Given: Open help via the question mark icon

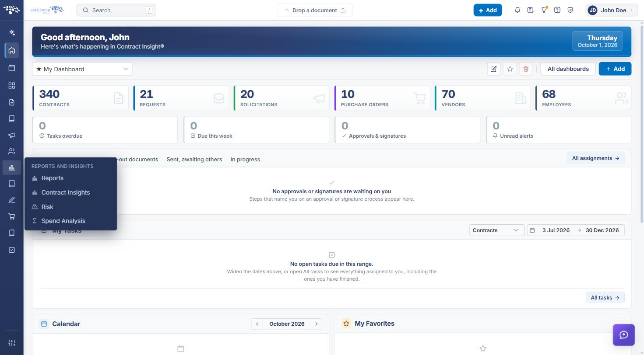Looking at the screenshot, I should (x=557, y=10).
